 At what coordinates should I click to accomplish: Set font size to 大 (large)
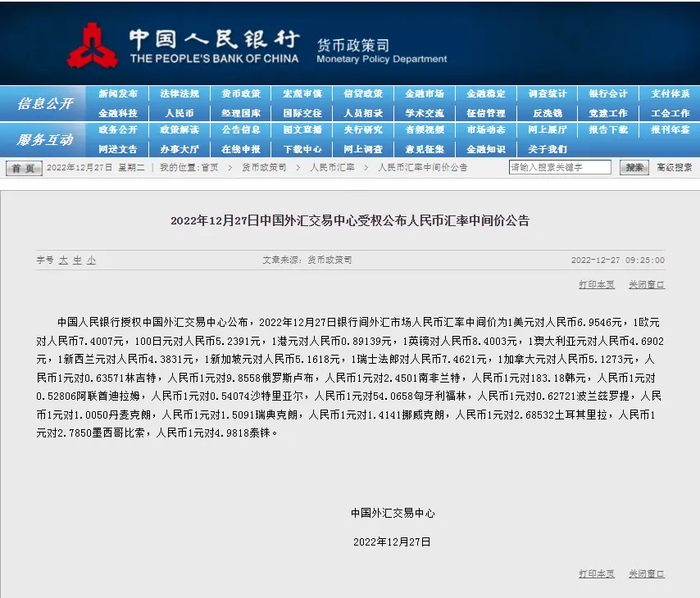(63, 260)
